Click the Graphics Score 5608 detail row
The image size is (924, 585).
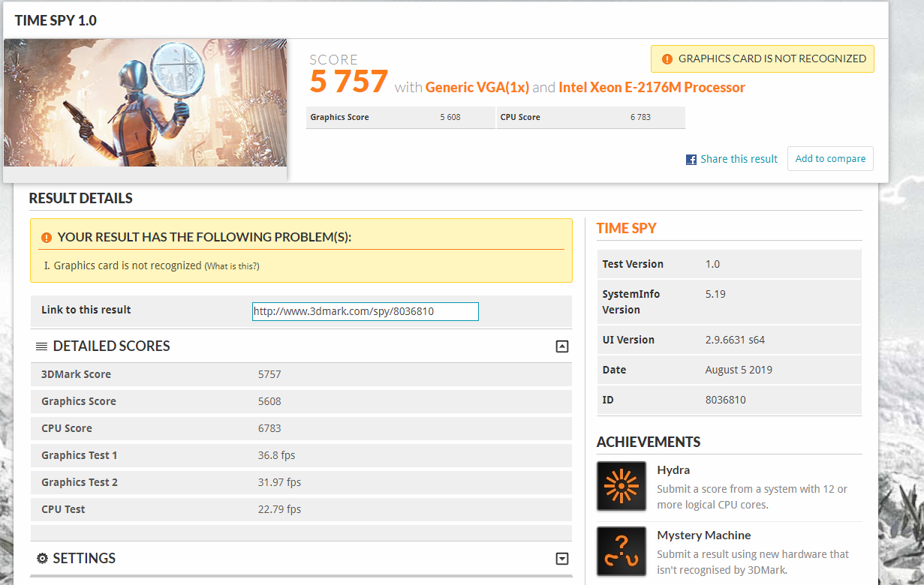tap(301, 401)
